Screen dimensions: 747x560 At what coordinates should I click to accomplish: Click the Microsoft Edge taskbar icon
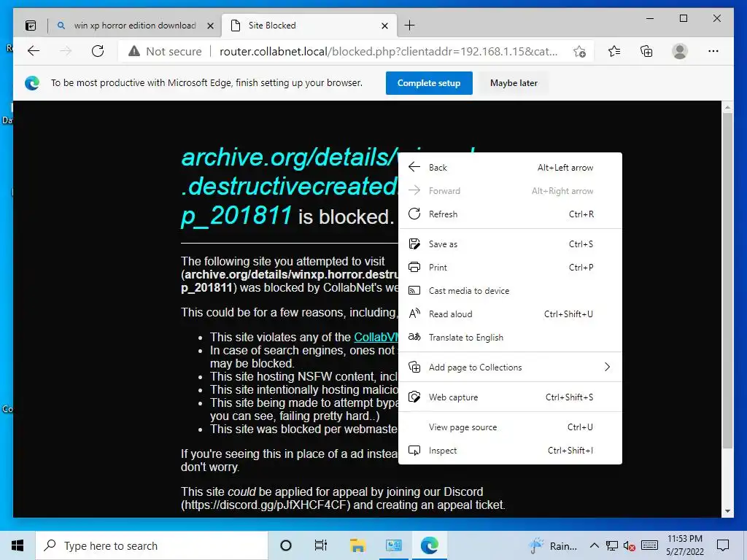point(429,545)
